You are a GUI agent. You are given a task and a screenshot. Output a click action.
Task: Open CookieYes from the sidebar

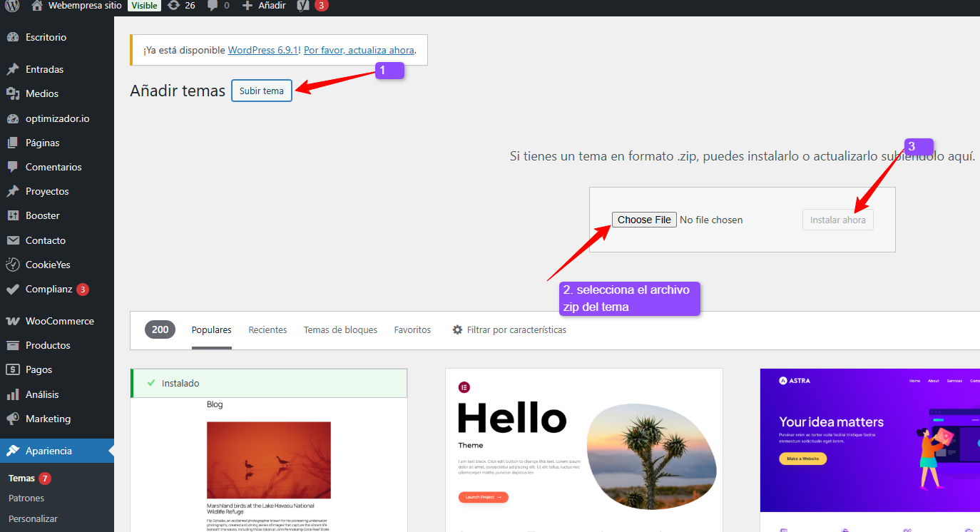point(48,265)
